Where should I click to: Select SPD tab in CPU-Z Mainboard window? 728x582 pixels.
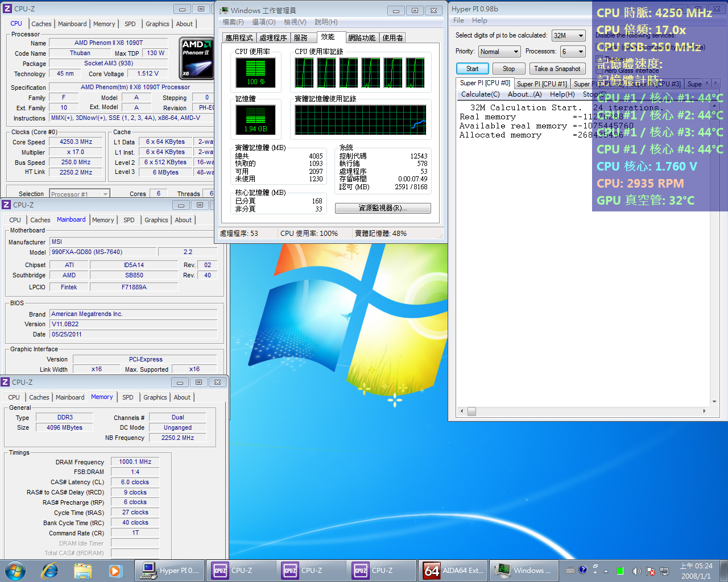coord(129,220)
